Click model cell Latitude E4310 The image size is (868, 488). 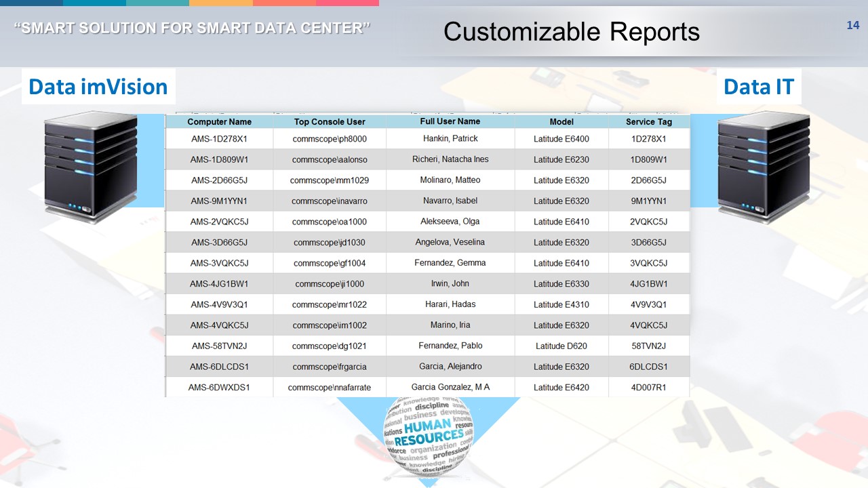coord(561,305)
